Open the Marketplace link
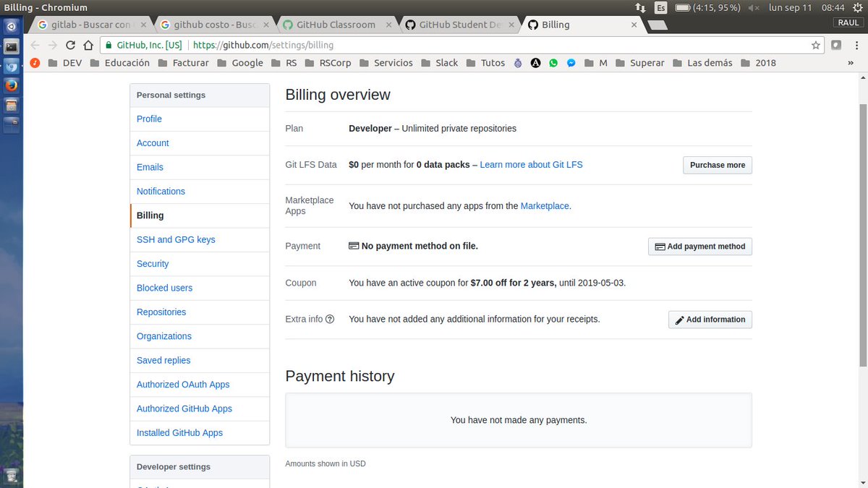 [x=545, y=206]
